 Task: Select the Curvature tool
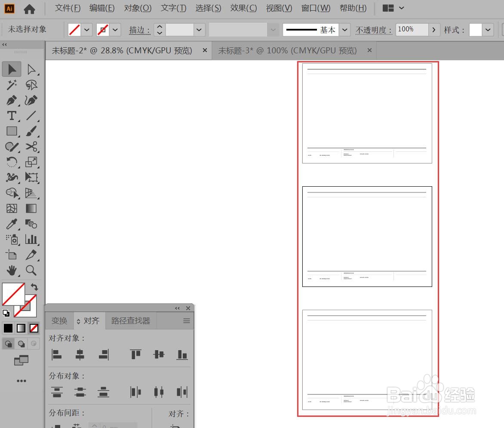pyautogui.click(x=31, y=100)
